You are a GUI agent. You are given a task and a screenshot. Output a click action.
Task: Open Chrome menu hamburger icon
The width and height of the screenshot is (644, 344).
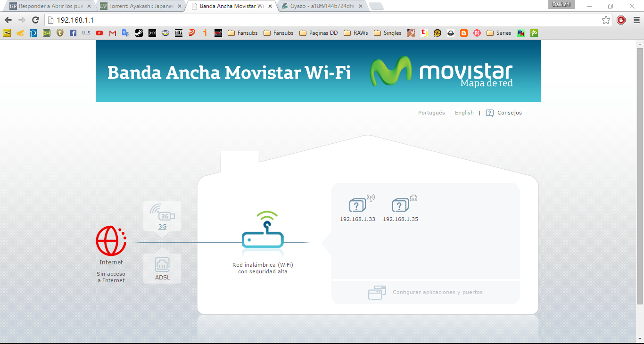pos(636,20)
